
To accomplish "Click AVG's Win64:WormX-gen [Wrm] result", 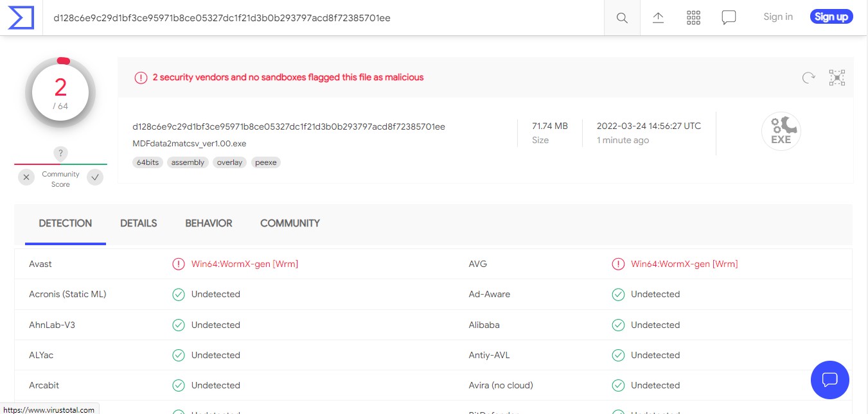I will tap(684, 264).
